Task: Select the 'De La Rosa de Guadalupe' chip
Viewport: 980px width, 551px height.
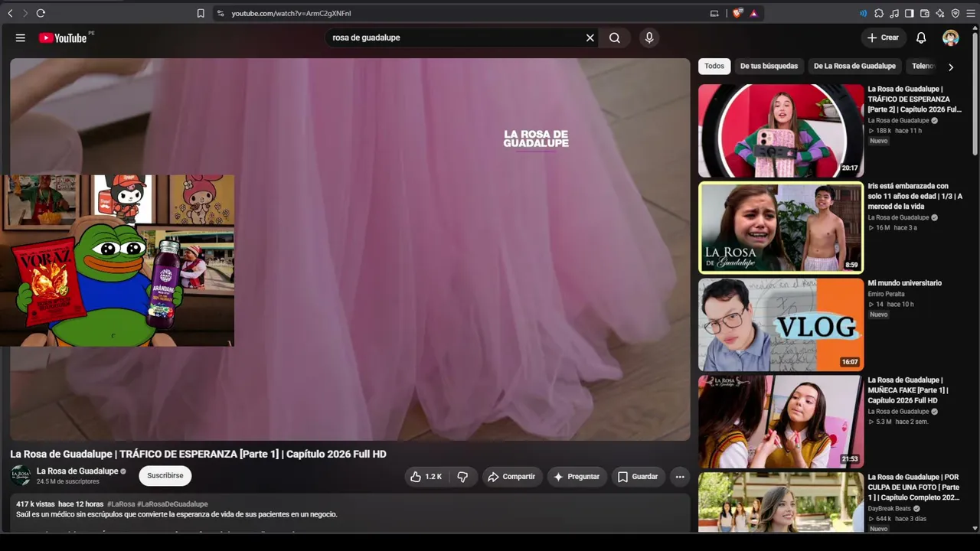Action: click(854, 66)
